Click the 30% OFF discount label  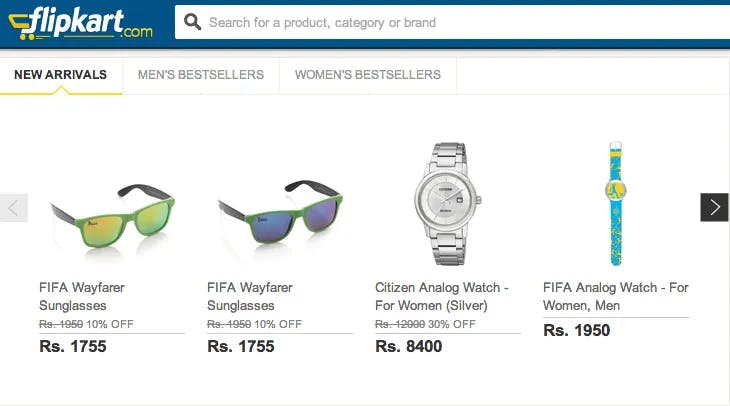[452, 324]
